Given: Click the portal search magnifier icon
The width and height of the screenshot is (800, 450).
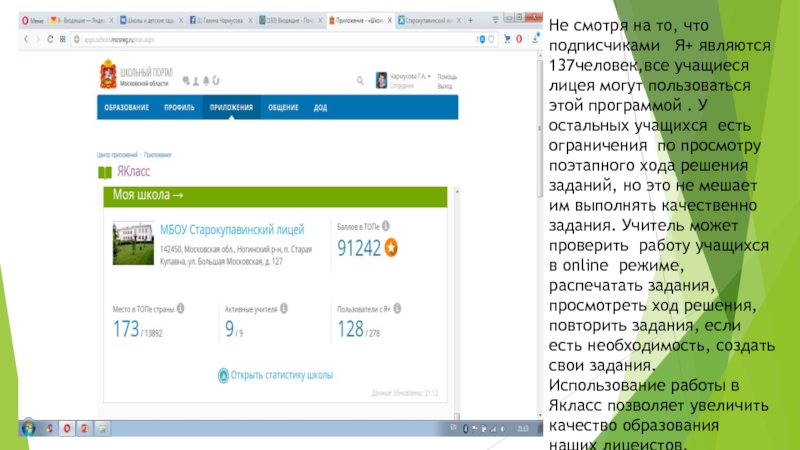Looking at the screenshot, I should [x=360, y=81].
